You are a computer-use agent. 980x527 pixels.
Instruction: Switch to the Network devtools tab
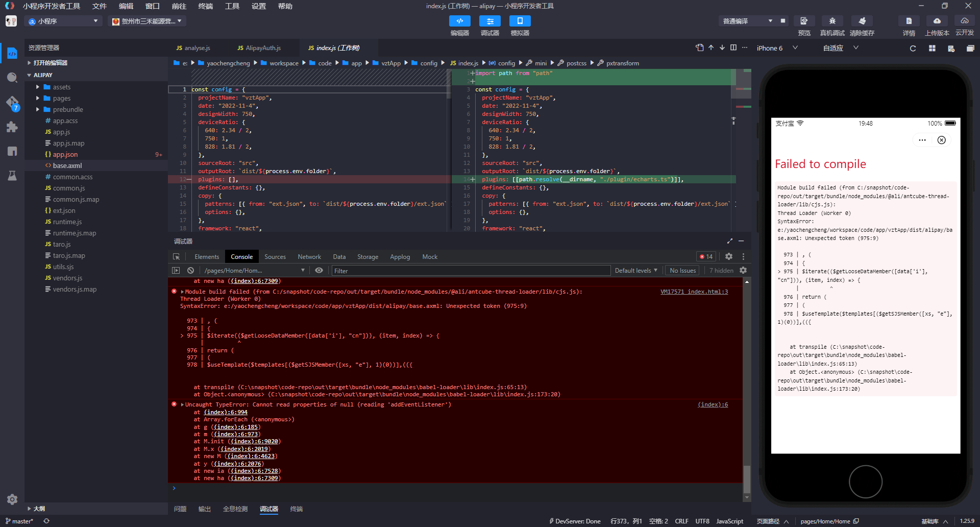point(309,256)
